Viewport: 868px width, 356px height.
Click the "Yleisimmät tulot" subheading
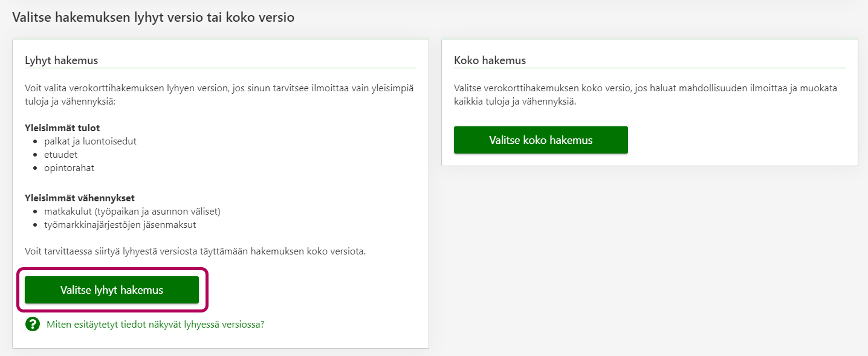coord(62,128)
